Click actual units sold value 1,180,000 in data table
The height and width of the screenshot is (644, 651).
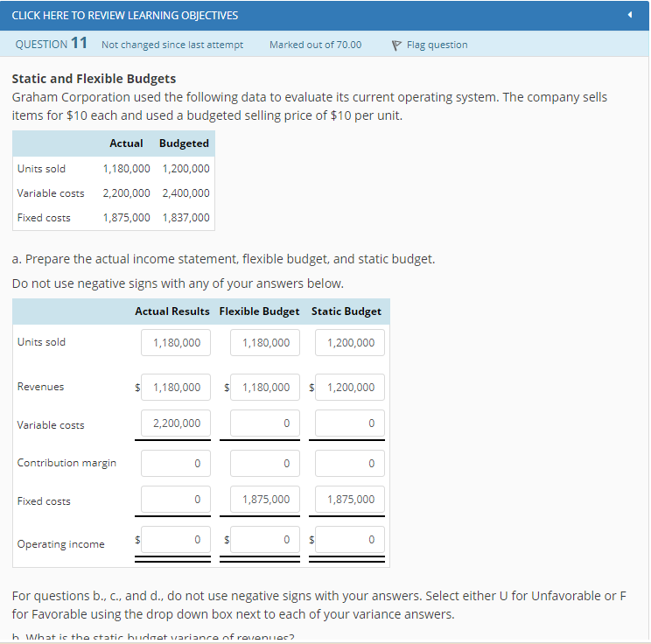[126, 169]
